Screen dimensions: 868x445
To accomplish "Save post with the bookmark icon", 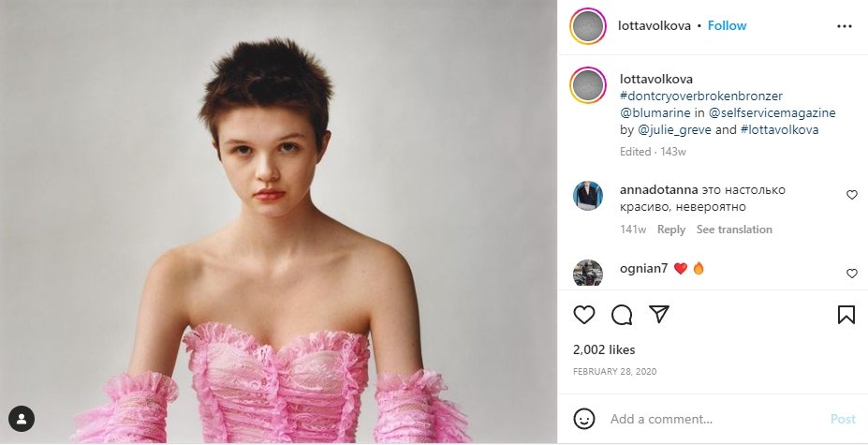I will 846,315.
